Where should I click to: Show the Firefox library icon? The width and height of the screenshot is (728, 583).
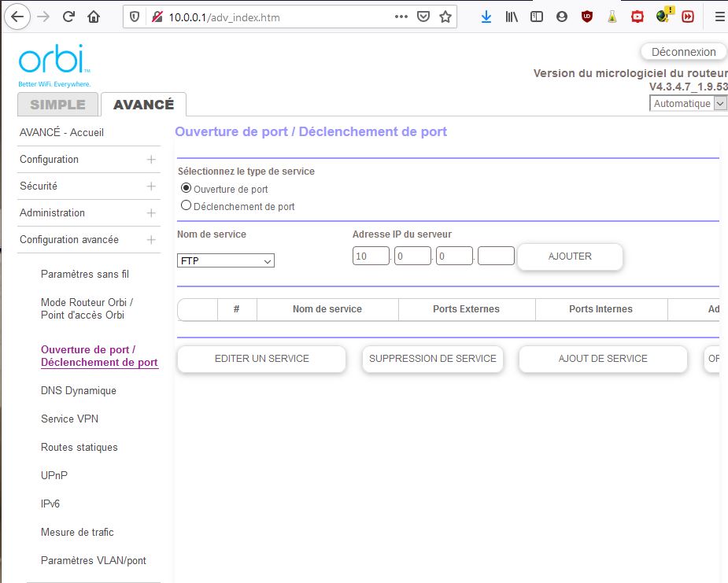coord(512,17)
